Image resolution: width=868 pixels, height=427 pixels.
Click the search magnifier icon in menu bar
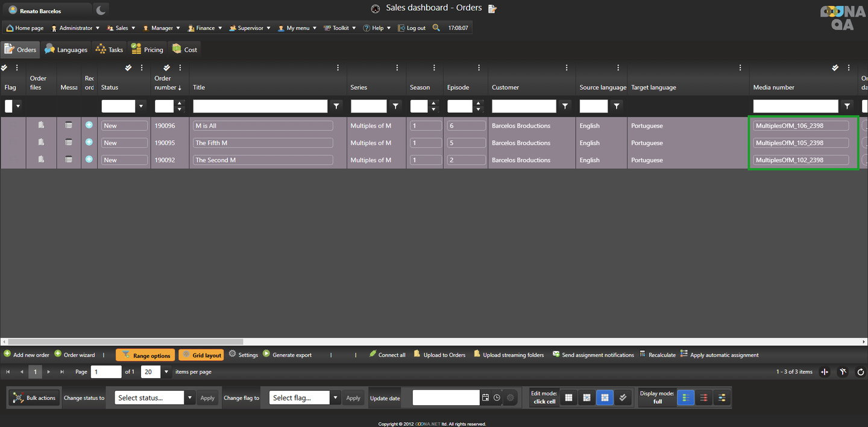436,28
